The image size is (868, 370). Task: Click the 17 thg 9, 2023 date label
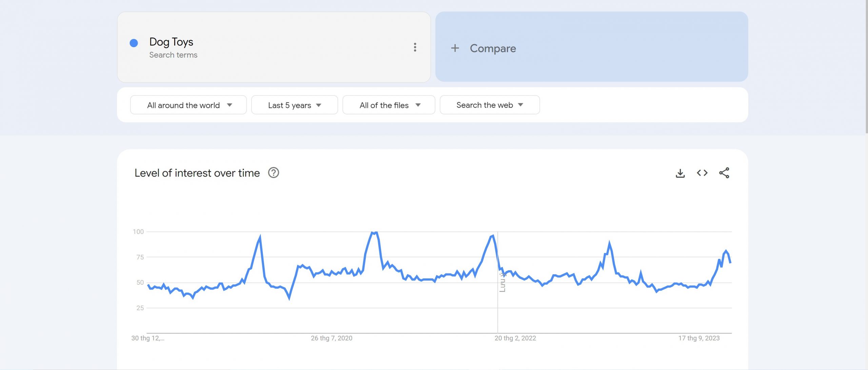click(699, 338)
